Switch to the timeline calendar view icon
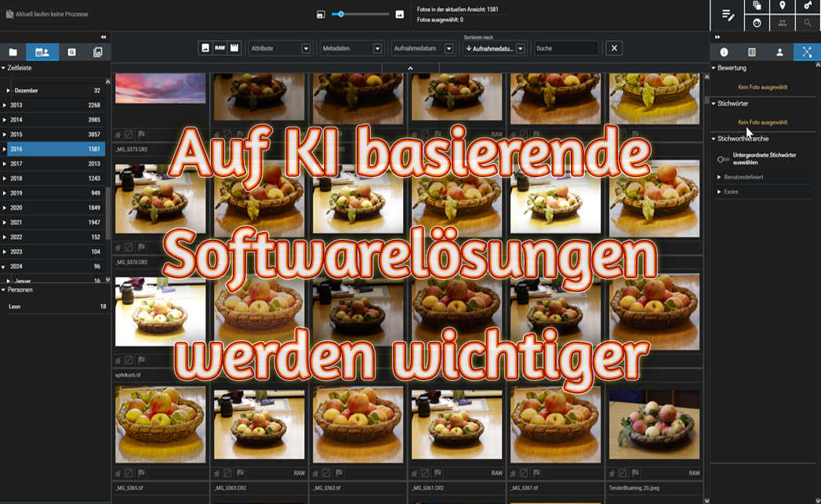 [x=42, y=53]
